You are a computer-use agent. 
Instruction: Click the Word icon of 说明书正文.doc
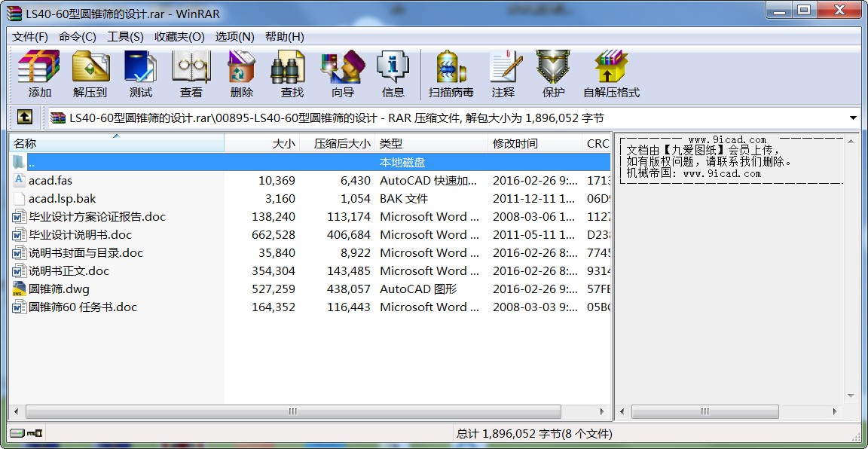tap(19, 270)
